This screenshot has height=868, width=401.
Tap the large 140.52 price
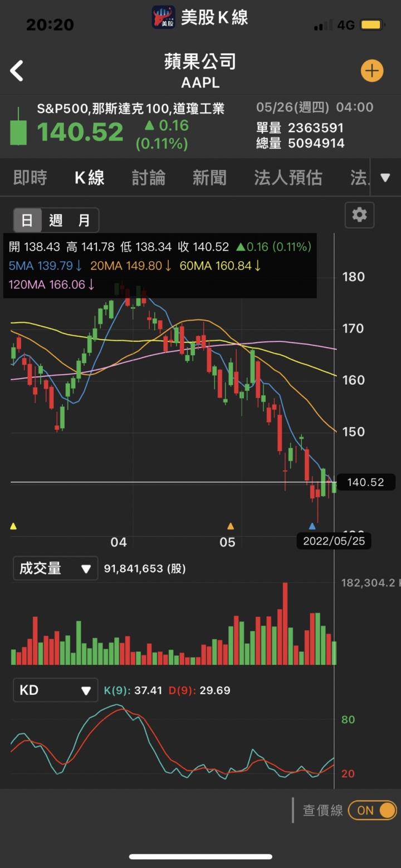pos(80,133)
